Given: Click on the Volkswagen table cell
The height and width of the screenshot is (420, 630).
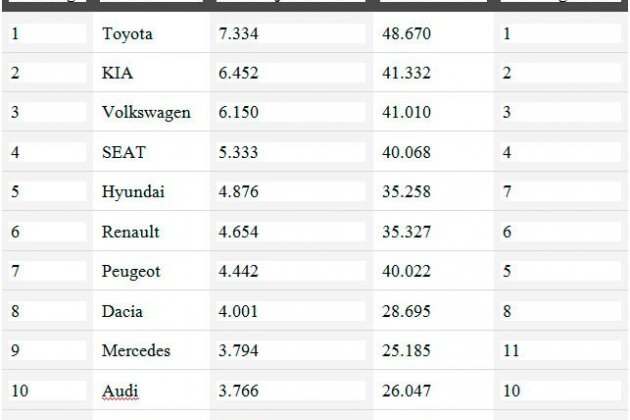Looking at the screenshot, I should pos(146,112).
